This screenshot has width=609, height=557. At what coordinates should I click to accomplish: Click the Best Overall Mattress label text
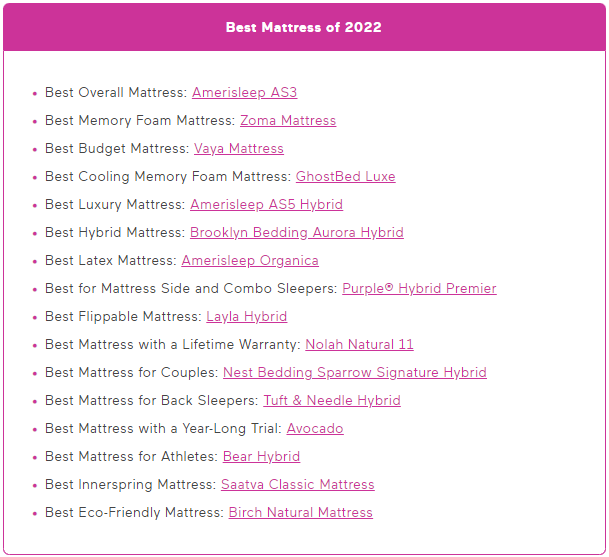click(116, 92)
